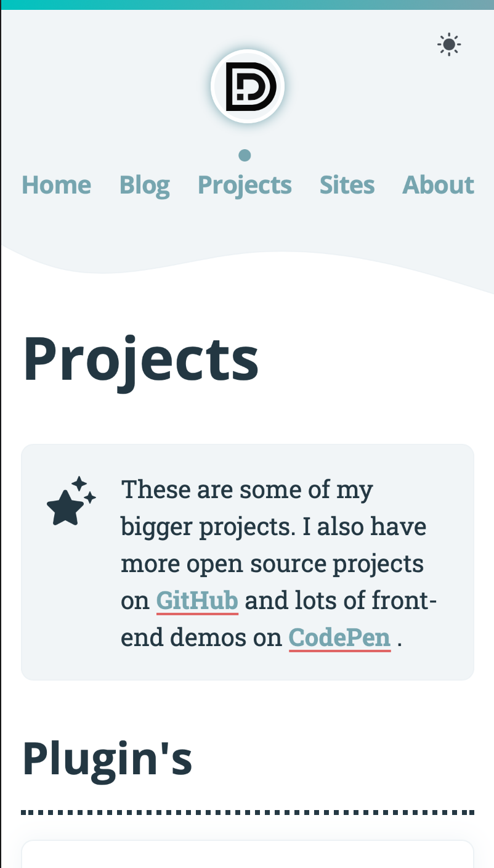Click the "more open source projects" text line
Screen dimensions: 494x868
tap(272, 564)
